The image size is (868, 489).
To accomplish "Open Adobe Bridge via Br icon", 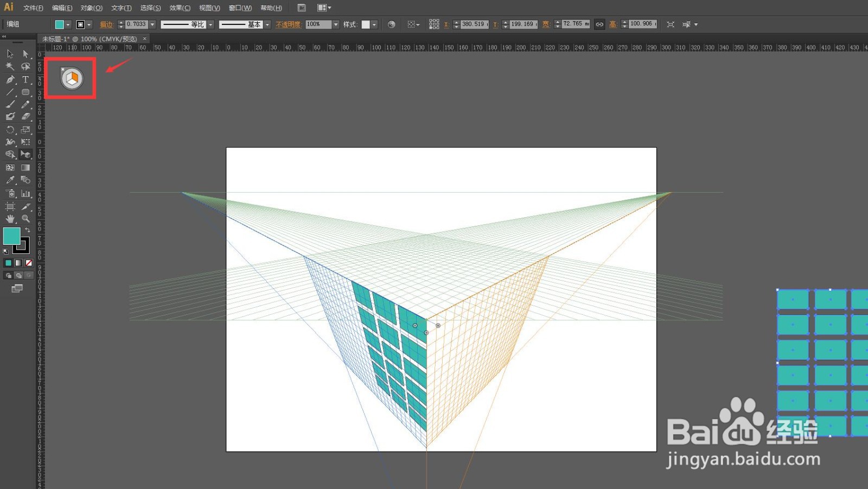I will click(302, 8).
